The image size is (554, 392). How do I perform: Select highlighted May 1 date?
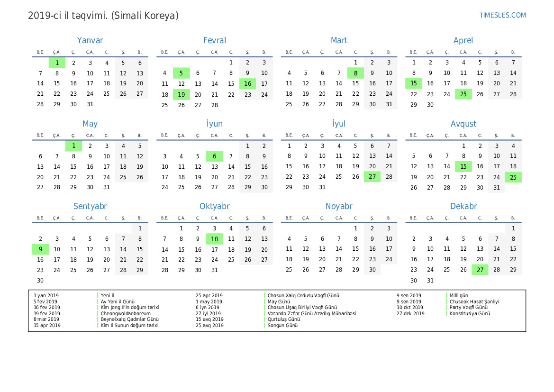pos(73,146)
